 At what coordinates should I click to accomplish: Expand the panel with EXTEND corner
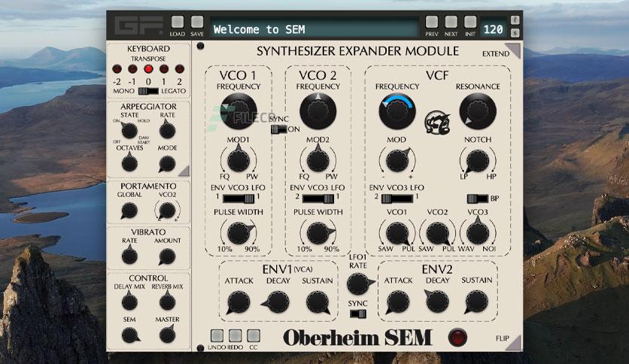pyautogui.click(x=513, y=50)
